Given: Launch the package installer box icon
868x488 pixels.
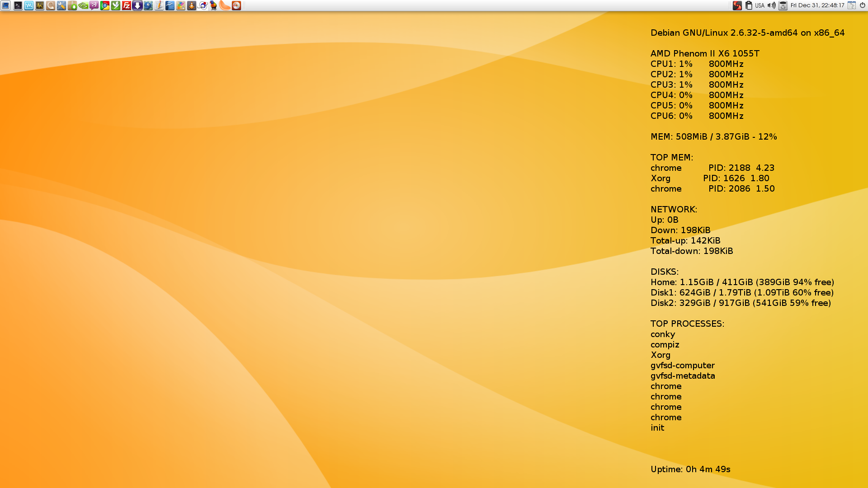Looking at the screenshot, I should (x=72, y=5).
